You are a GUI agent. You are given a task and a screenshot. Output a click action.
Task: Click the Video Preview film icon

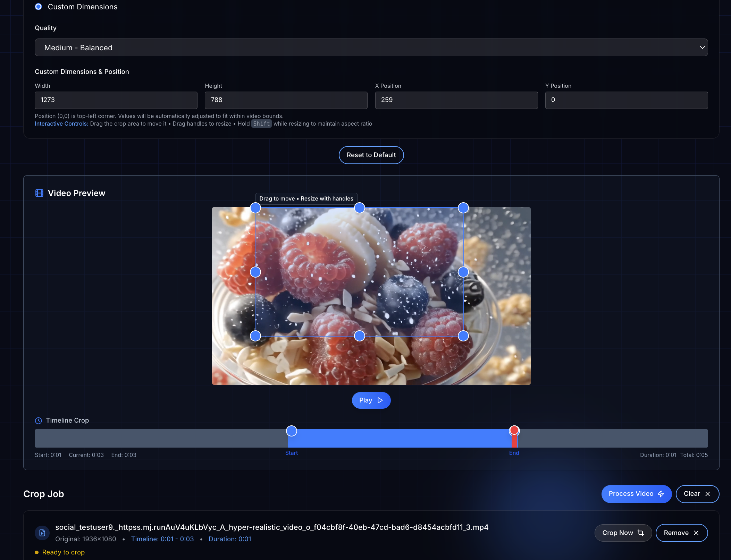[39, 193]
